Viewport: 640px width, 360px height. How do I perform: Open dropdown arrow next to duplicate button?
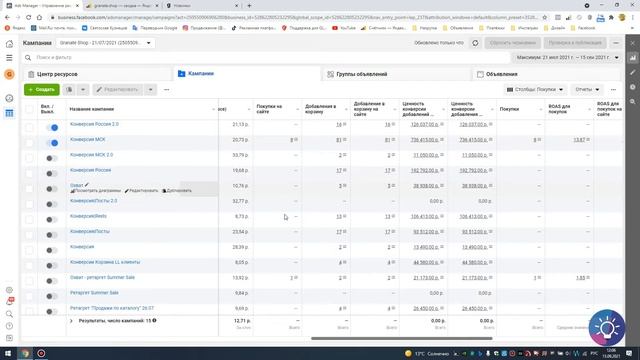click(x=83, y=89)
